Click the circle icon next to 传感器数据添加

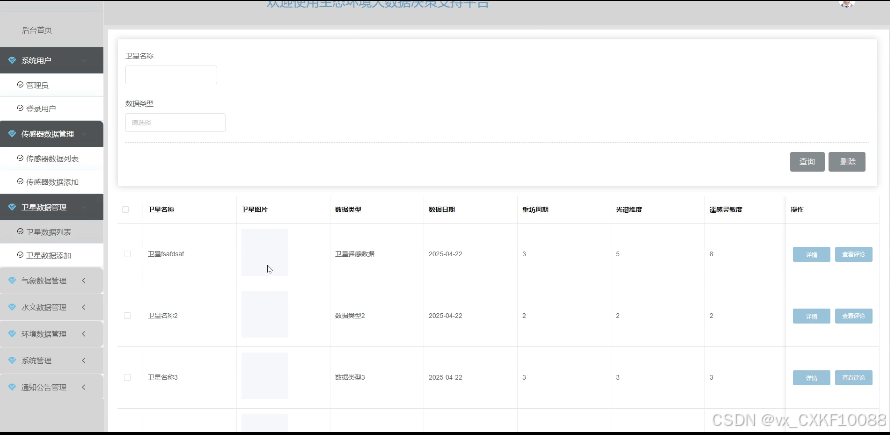pyautogui.click(x=20, y=182)
